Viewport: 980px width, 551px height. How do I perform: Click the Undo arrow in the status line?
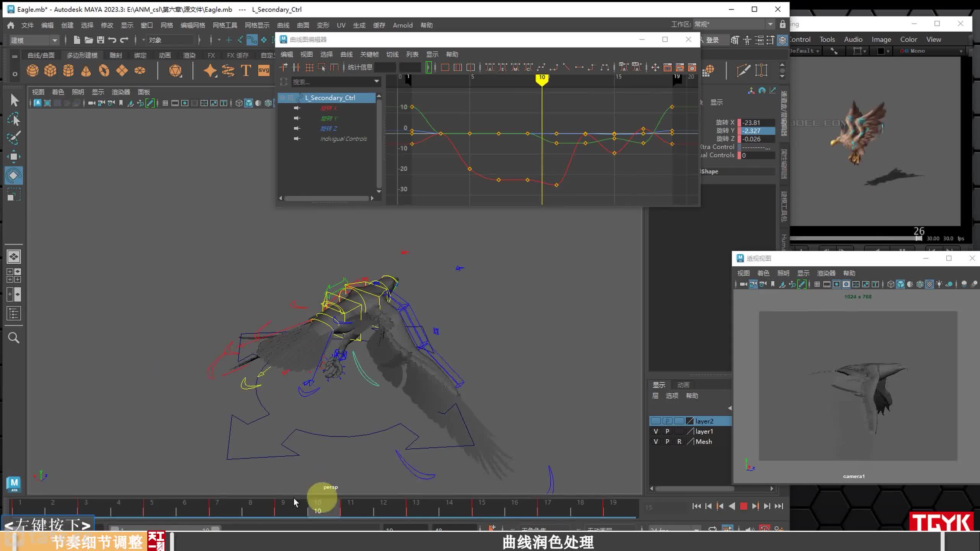click(112, 40)
